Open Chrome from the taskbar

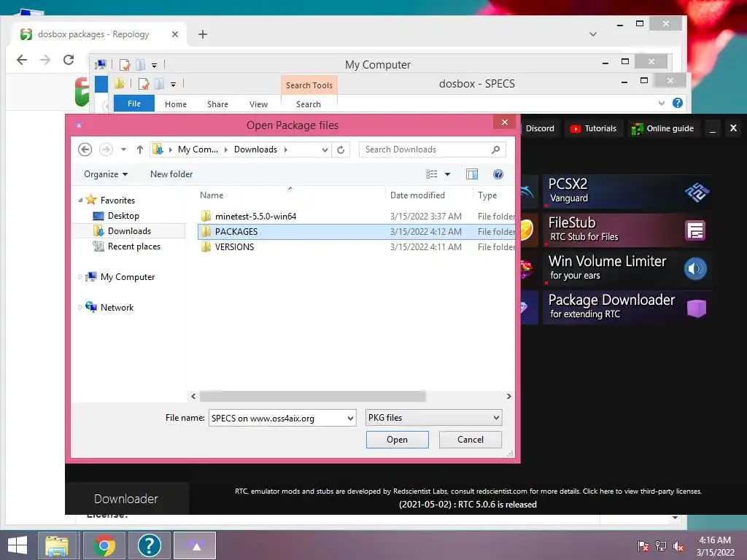click(x=104, y=545)
